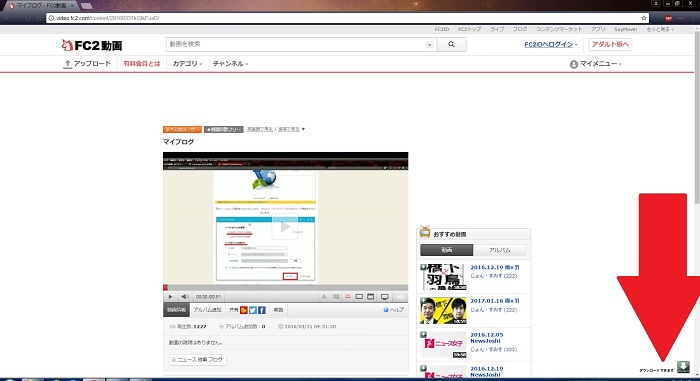Open the red ABP extension icon

point(668,18)
